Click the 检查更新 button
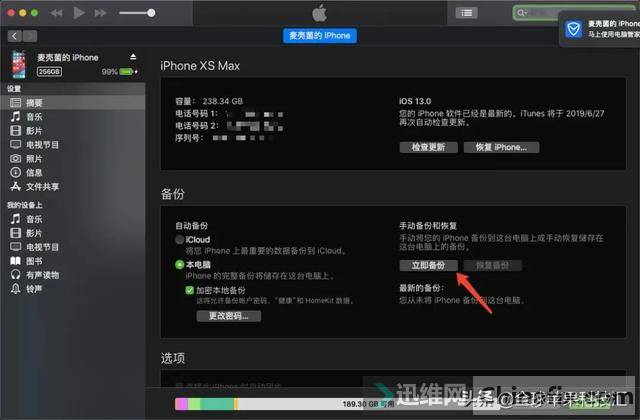640x420 pixels. pos(428,147)
